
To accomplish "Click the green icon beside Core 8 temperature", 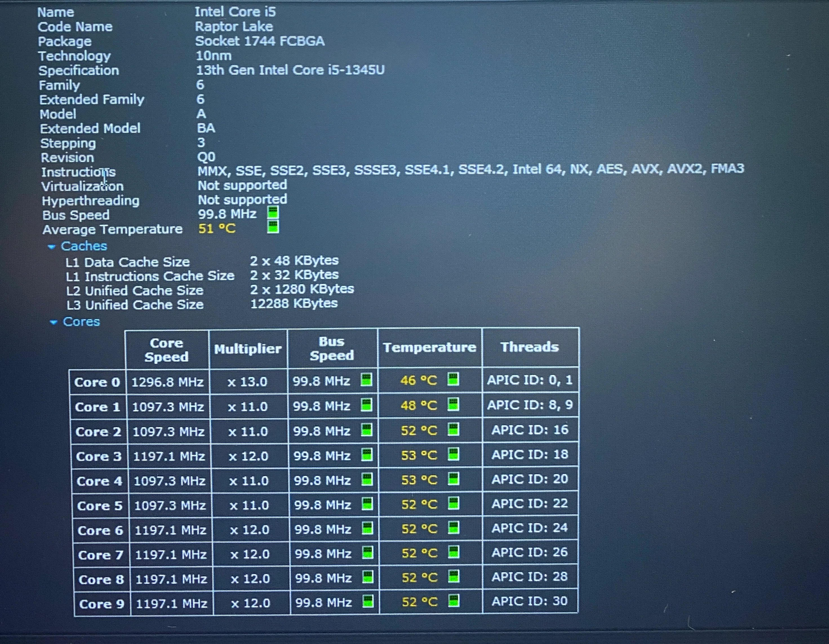I will [x=454, y=576].
